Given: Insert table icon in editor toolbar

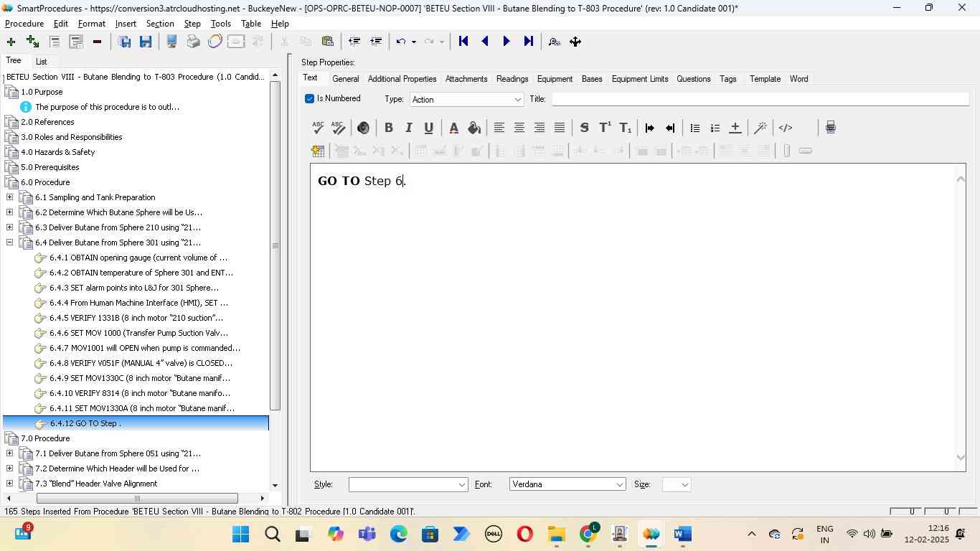Looking at the screenshot, I should point(318,151).
